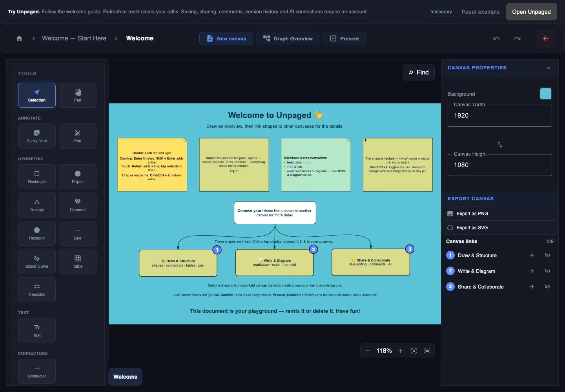565x392 pixels.
Task: Select the locked shape on canvas
Action: click(398, 165)
